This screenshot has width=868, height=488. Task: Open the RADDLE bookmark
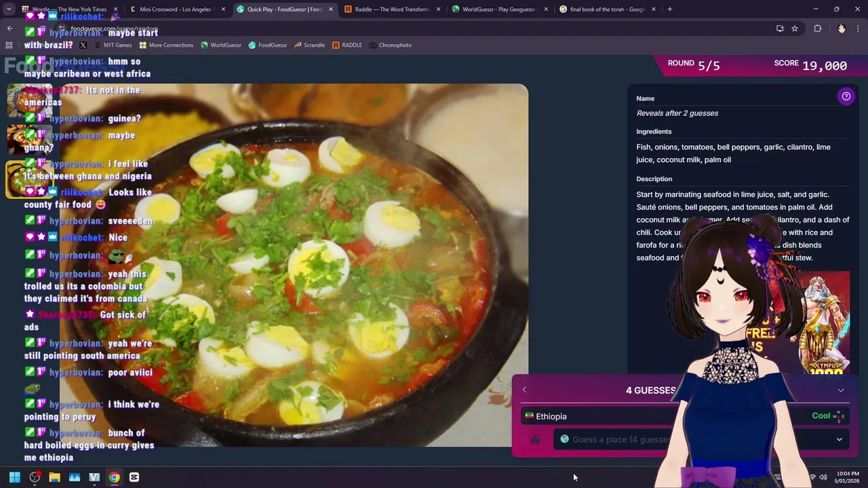(347, 45)
